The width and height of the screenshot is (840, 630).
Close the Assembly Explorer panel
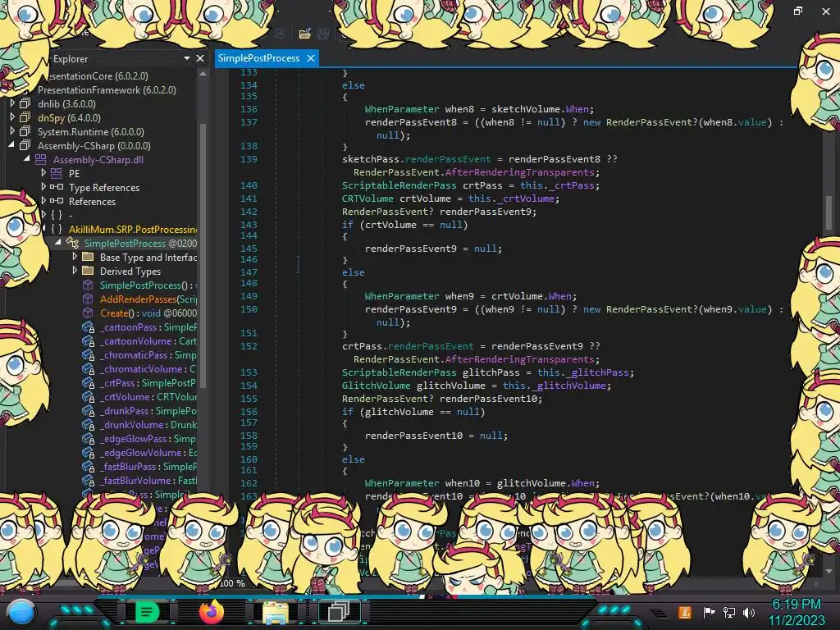pyautogui.click(x=200, y=58)
